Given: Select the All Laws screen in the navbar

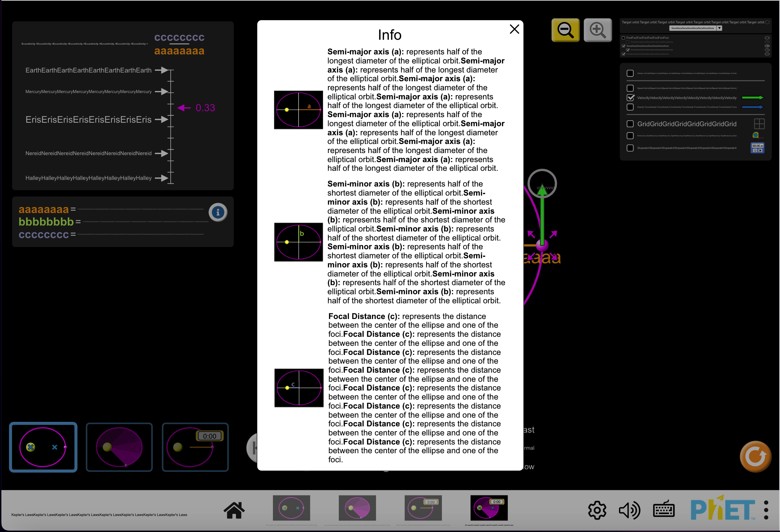Looking at the screenshot, I should [x=489, y=508].
